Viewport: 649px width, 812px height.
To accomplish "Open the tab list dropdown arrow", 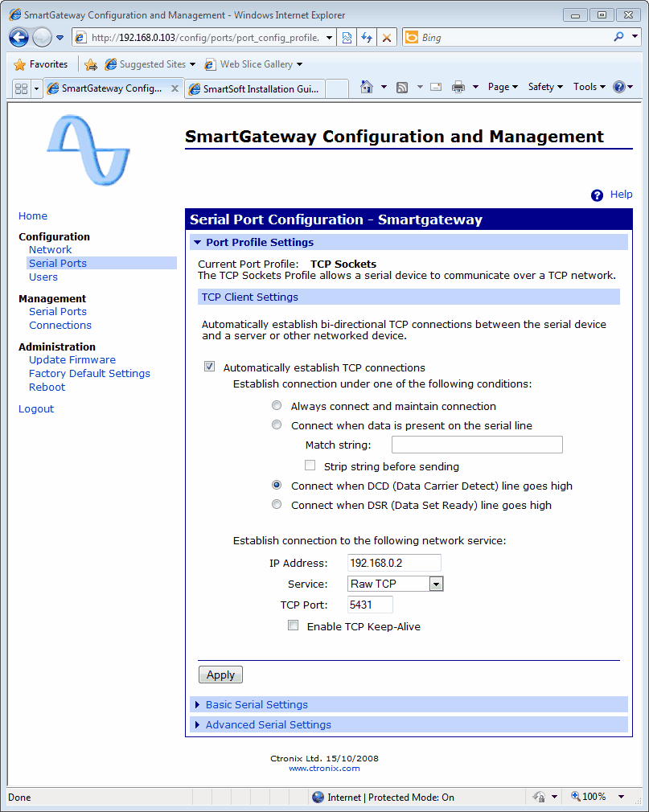I will 36,89.
